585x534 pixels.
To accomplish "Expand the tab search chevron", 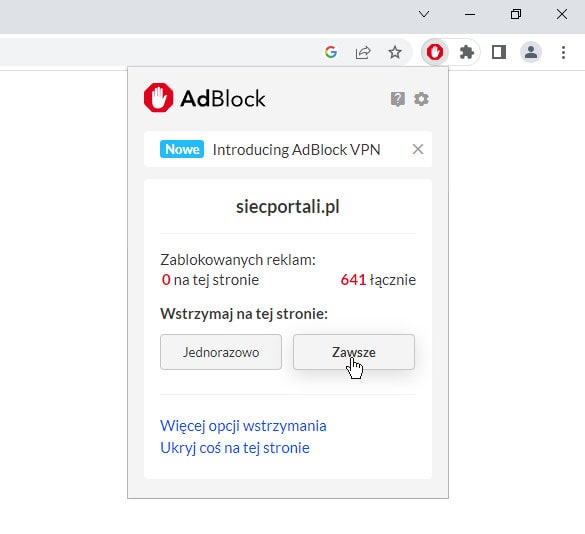I will tap(424, 14).
